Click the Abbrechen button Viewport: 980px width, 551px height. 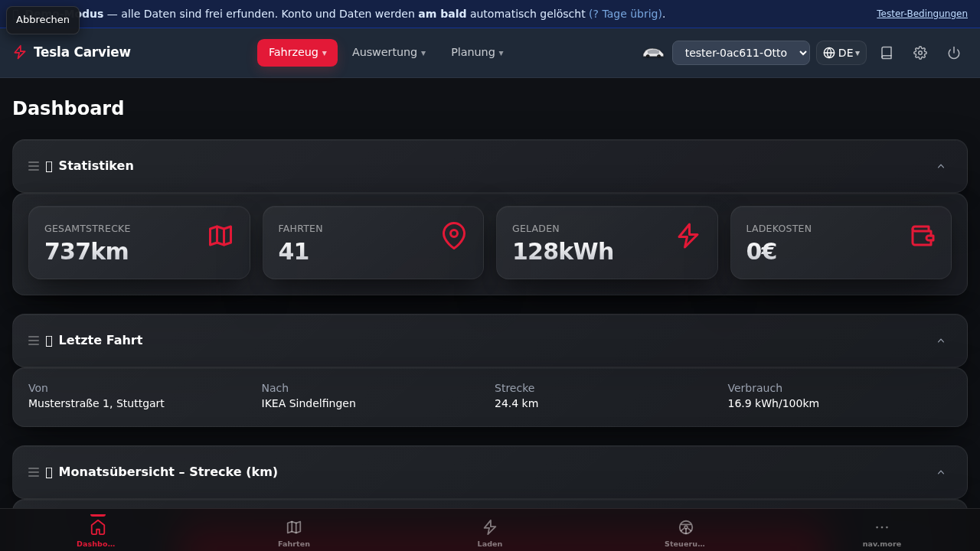43,20
